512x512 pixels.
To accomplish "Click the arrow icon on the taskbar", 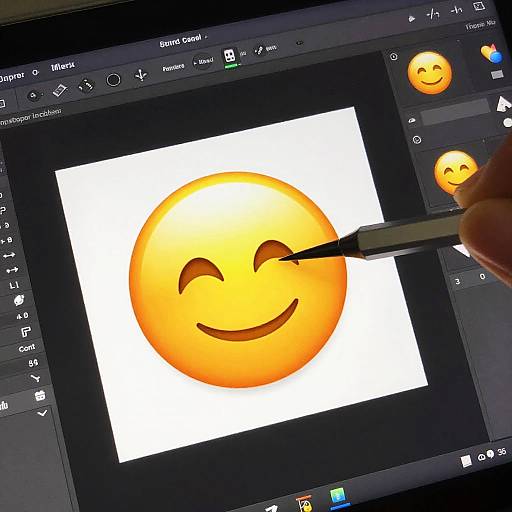I will tap(271, 509).
